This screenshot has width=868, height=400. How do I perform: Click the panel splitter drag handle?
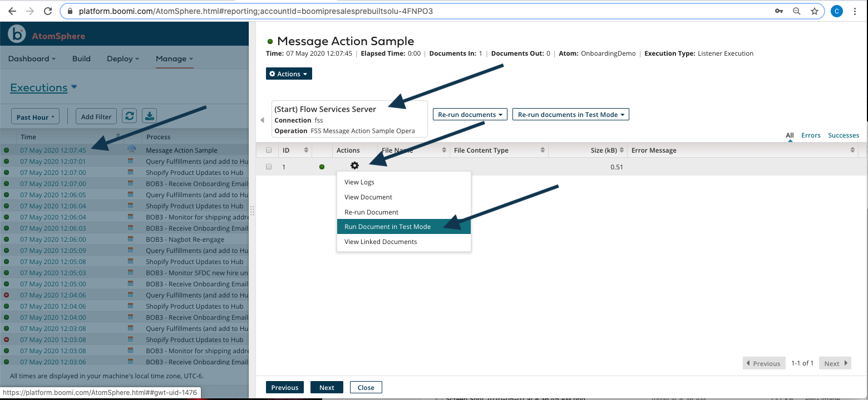point(252,211)
